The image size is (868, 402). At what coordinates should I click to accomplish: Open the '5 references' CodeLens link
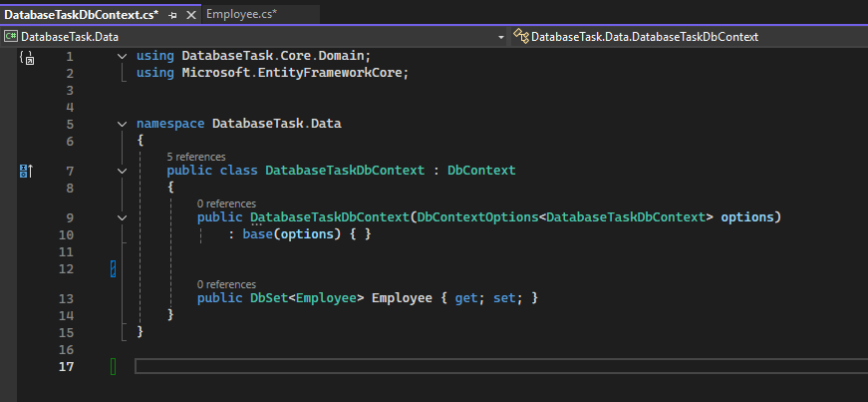click(195, 157)
